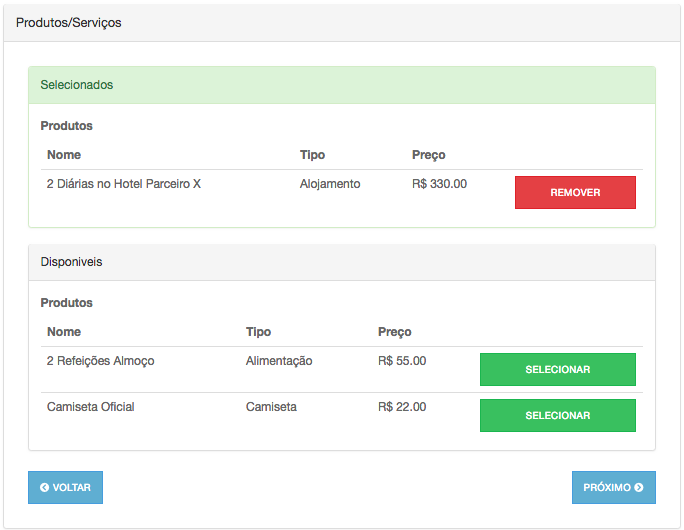Click the Alimentação type cell
684x530 pixels.
coord(279,361)
